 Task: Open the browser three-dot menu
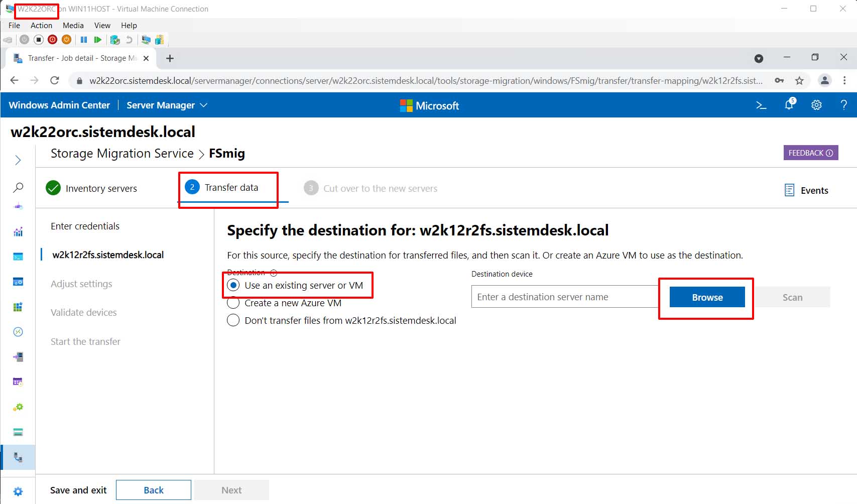[844, 80]
